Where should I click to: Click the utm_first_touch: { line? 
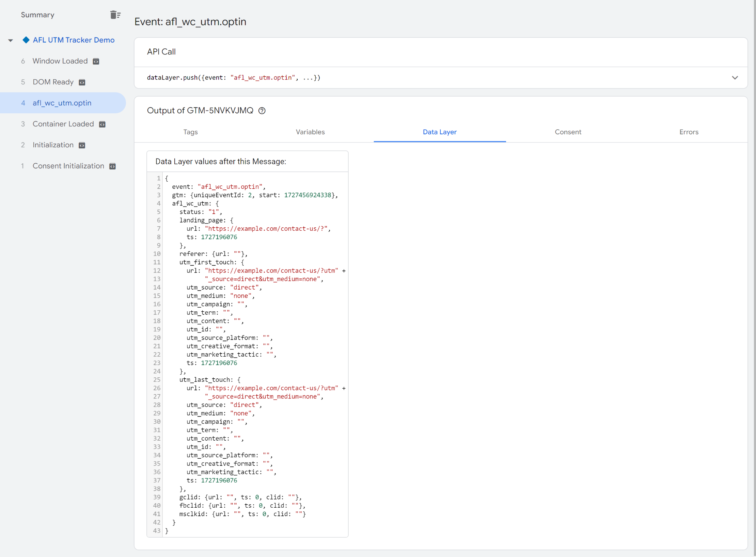coord(211,262)
